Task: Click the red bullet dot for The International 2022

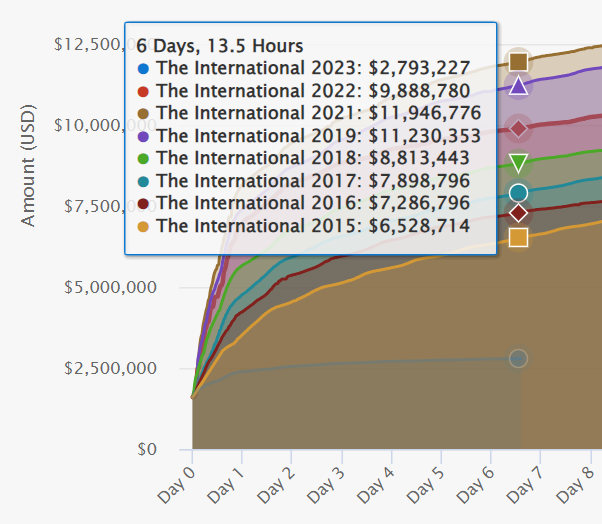Action: click(143, 92)
